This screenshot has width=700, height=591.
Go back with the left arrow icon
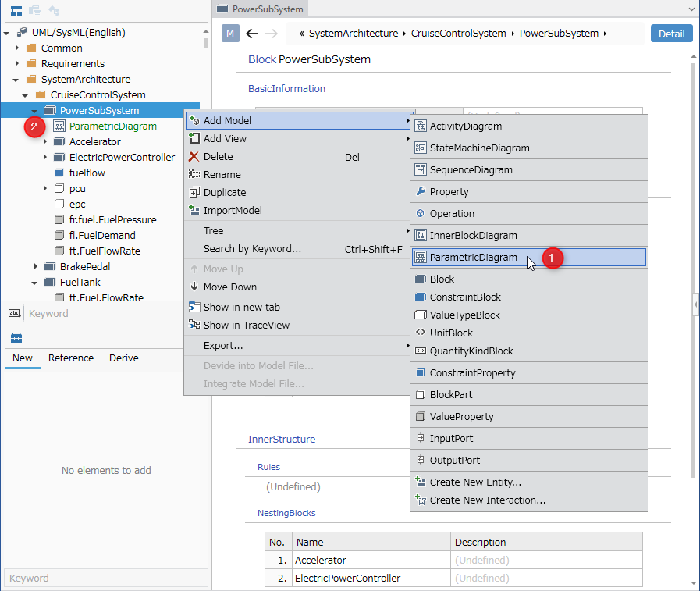252,34
